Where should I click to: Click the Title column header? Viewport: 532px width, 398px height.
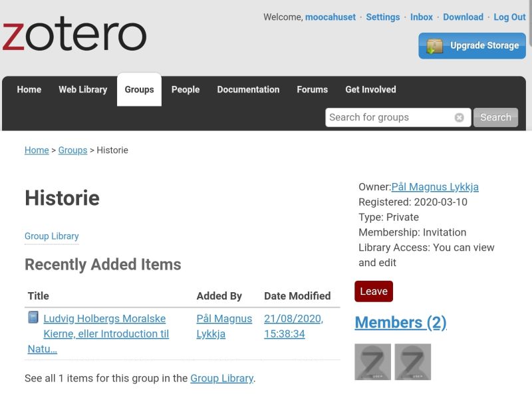39,296
